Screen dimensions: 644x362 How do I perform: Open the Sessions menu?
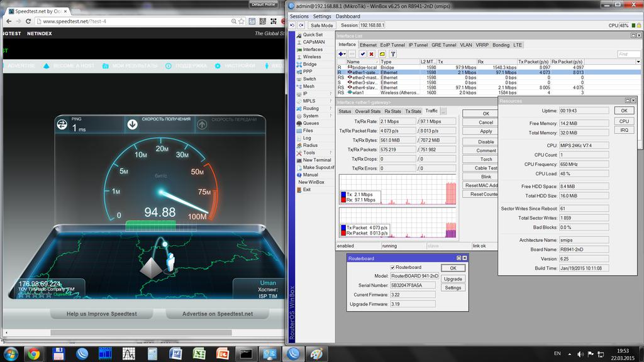tap(299, 16)
